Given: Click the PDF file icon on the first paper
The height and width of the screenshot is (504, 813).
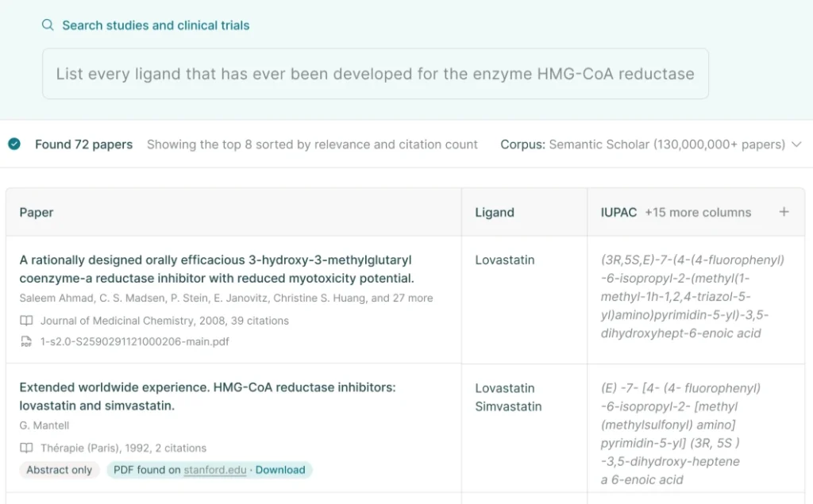Looking at the screenshot, I should (x=26, y=341).
